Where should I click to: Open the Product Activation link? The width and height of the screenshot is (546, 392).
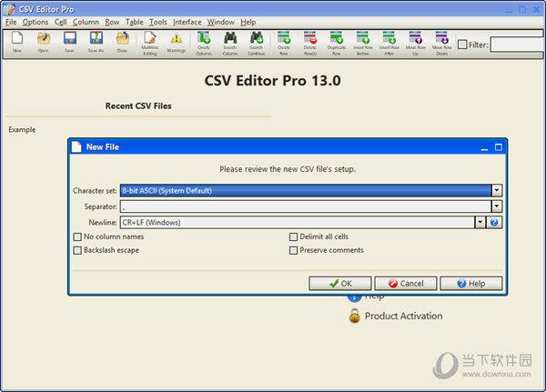(403, 316)
